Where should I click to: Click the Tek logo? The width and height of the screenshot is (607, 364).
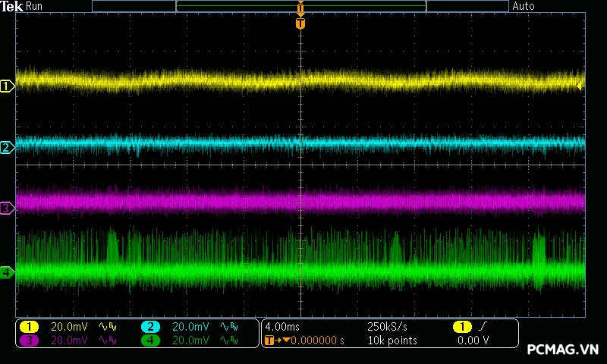pos(12,6)
